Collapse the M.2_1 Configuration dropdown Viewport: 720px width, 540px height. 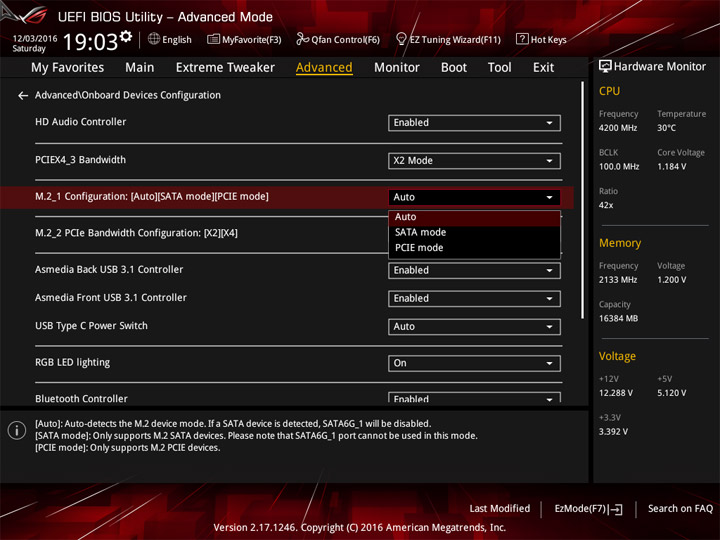pyautogui.click(x=474, y=197)
